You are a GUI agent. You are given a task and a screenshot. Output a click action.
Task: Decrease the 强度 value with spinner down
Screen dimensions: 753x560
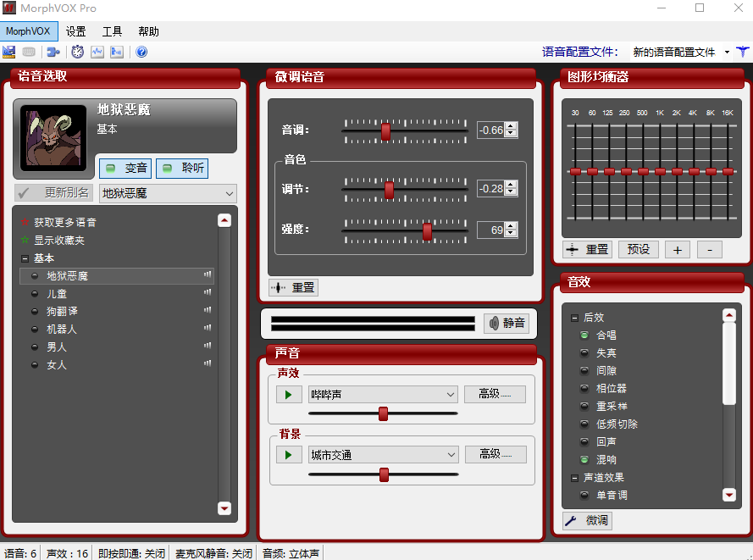pyautogui.click(x=511, y=234)
